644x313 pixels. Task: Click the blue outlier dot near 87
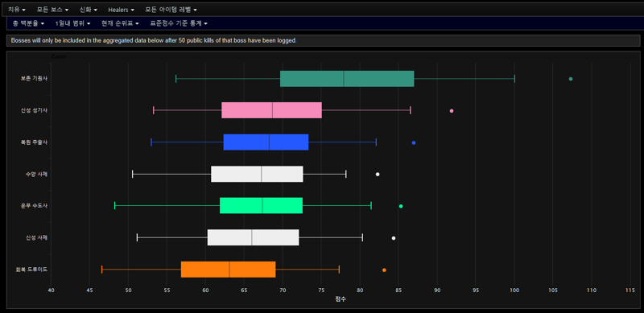(x=414, y=142)
